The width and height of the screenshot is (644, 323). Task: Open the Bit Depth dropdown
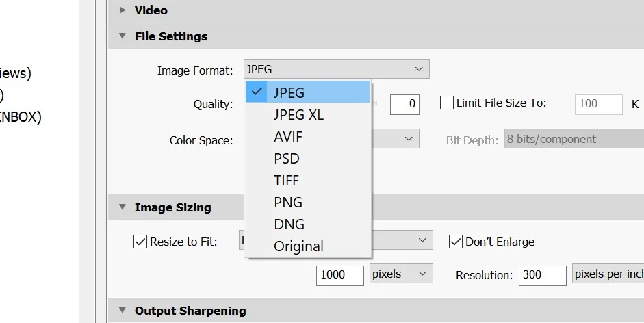point(574,139)
